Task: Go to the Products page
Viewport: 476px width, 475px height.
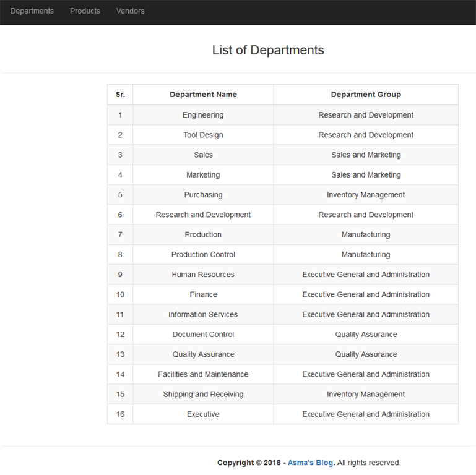Action: tap(85, 11)
